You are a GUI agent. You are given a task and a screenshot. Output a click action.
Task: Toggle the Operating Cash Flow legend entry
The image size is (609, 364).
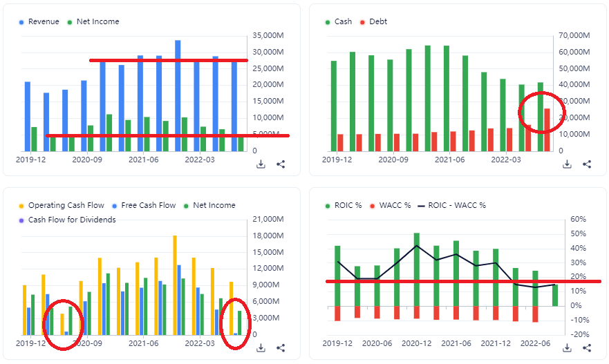[x=66, y=205]
